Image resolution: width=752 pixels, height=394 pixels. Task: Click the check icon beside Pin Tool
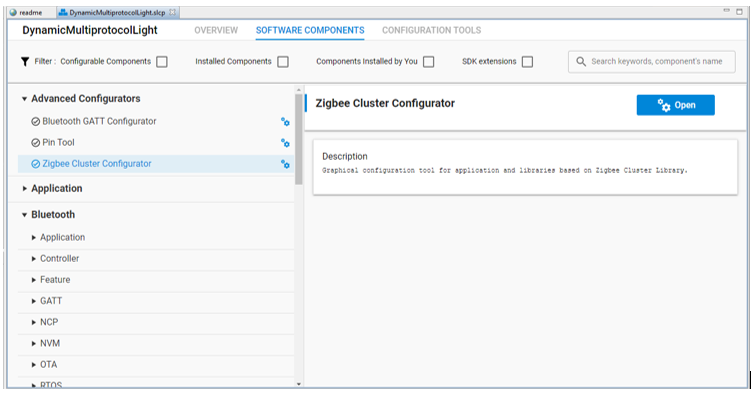coord(35,143)
